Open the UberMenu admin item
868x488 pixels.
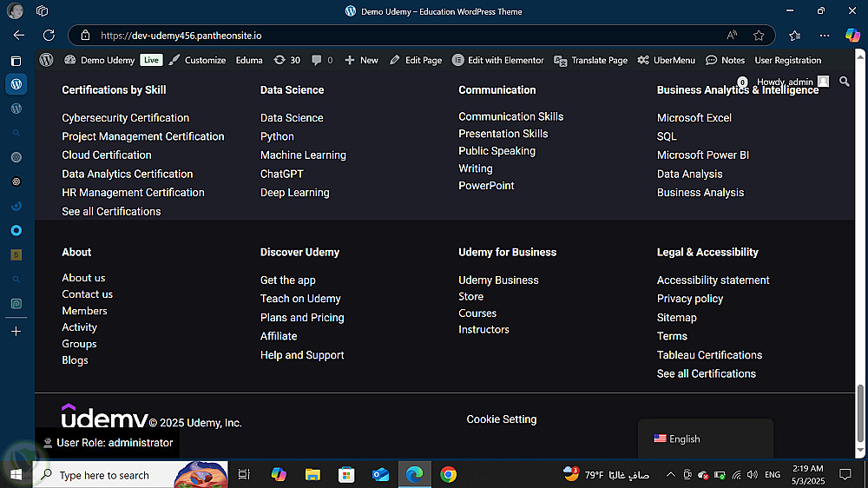pyautogui.click(x=666, y=60)
